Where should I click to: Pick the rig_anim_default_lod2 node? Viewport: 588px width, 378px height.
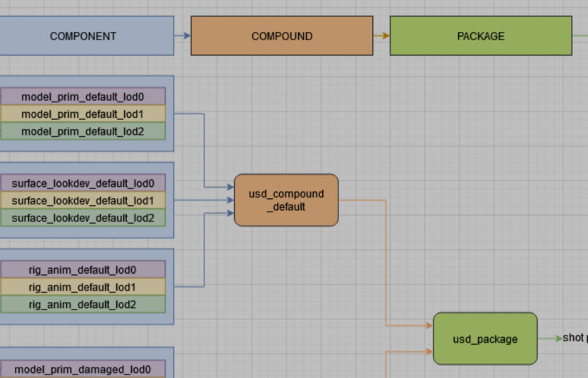(x=82, y=305)
